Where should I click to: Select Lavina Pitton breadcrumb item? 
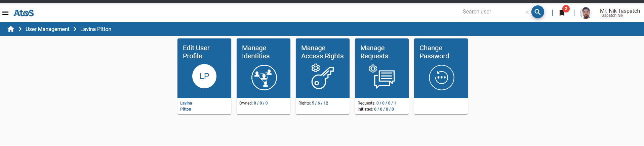pos(96,29)
